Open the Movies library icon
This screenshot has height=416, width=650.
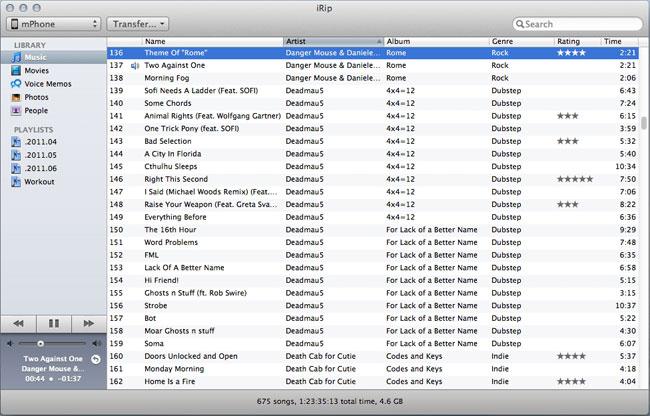coord(17,71)
